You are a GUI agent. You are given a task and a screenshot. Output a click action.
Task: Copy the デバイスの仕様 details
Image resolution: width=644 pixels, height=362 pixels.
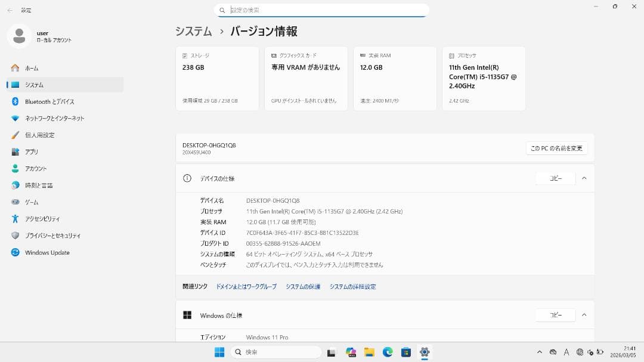(x=556, y=178)
